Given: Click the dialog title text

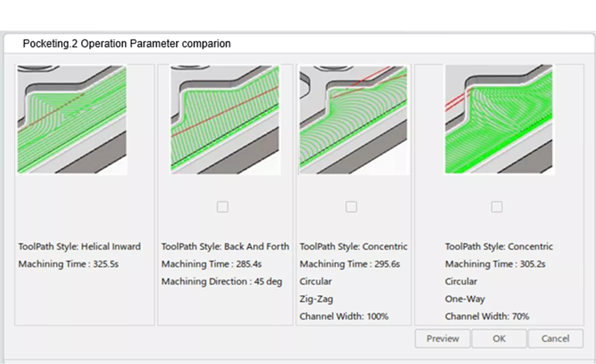Looking at the screenshot, I should tap(127, 44).
